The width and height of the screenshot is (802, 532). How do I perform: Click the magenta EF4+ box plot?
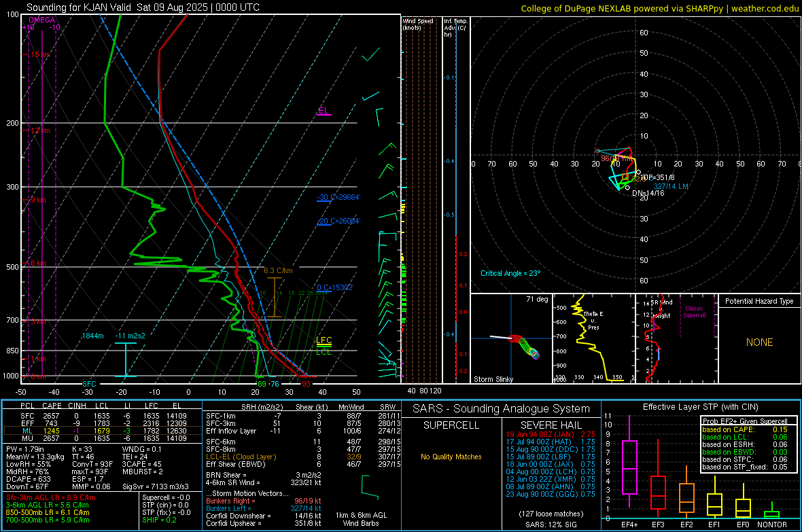pos(629,462)
